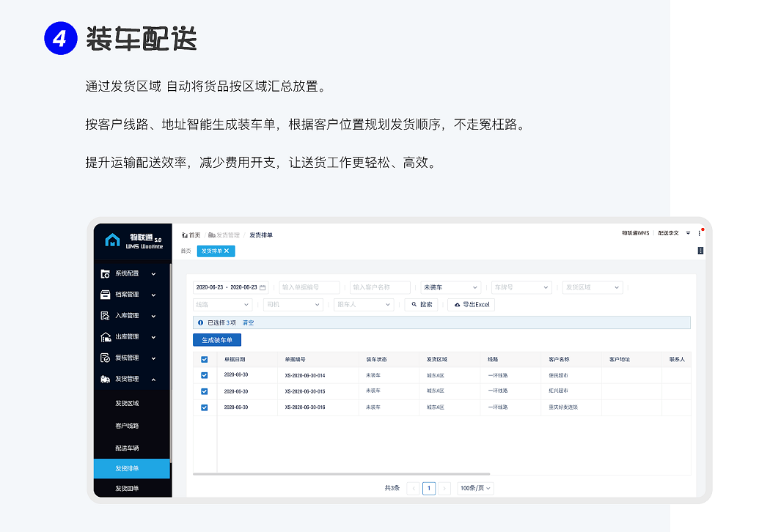Viewport: 759px width, 532px height.
Task: Click the 系统配置 folder-gear icon
Action: point(105,274)
